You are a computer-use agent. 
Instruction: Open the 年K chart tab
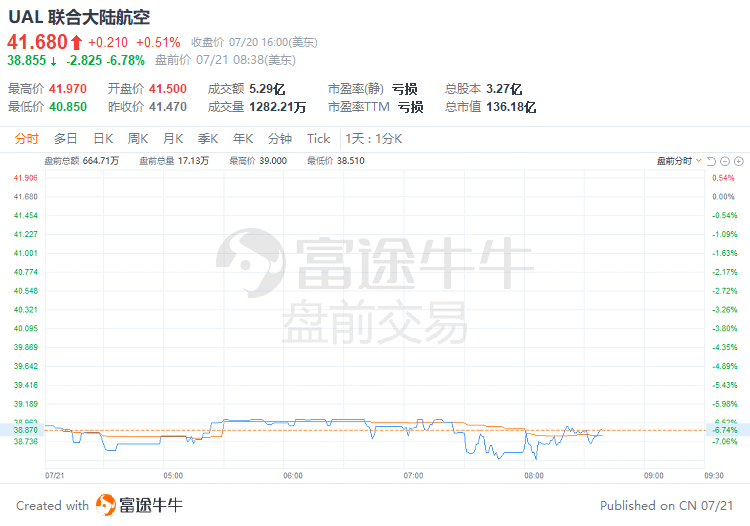[243, 139]
